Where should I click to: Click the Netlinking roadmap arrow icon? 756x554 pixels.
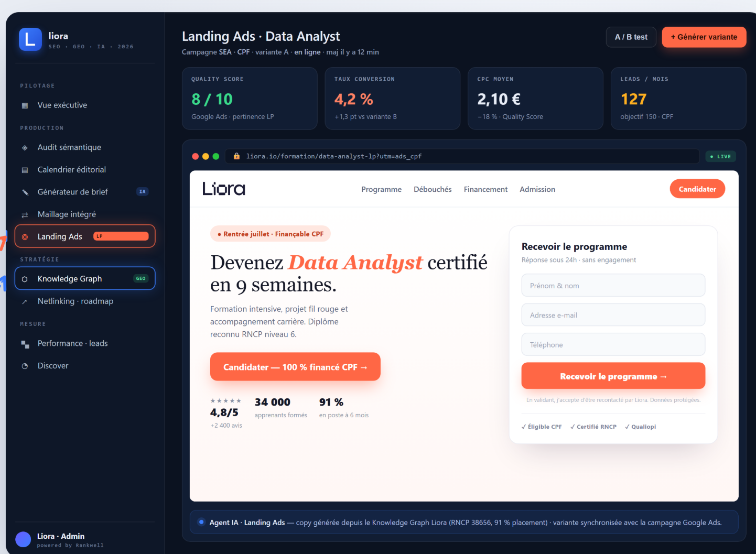[x=25, y=301]
